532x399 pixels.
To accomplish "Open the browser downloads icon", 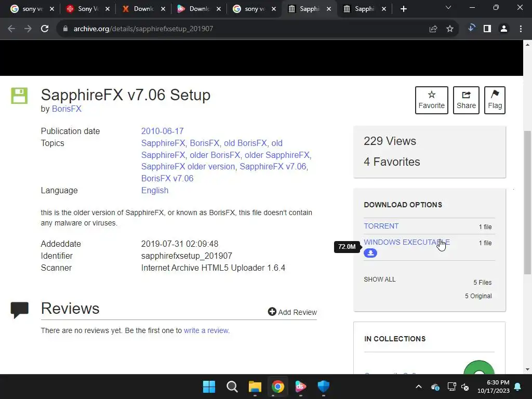I will pos(471,28).
